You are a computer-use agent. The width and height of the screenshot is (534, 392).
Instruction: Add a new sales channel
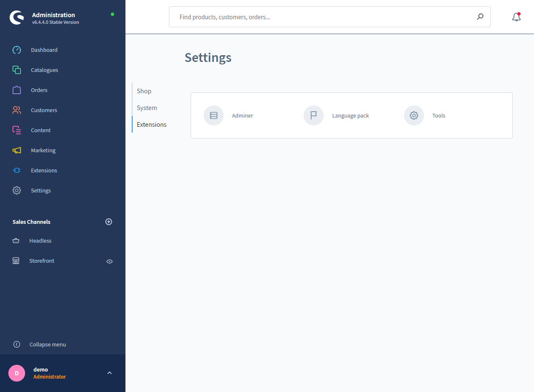point(109,222)
